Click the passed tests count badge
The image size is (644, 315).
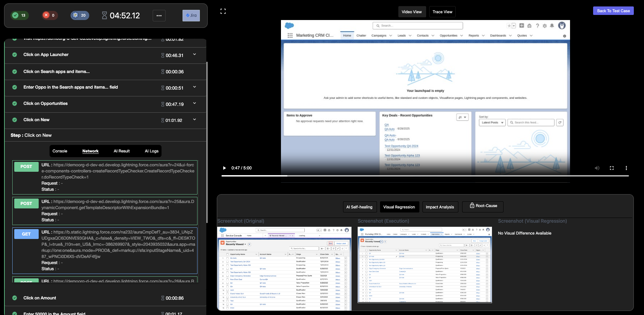20,15
